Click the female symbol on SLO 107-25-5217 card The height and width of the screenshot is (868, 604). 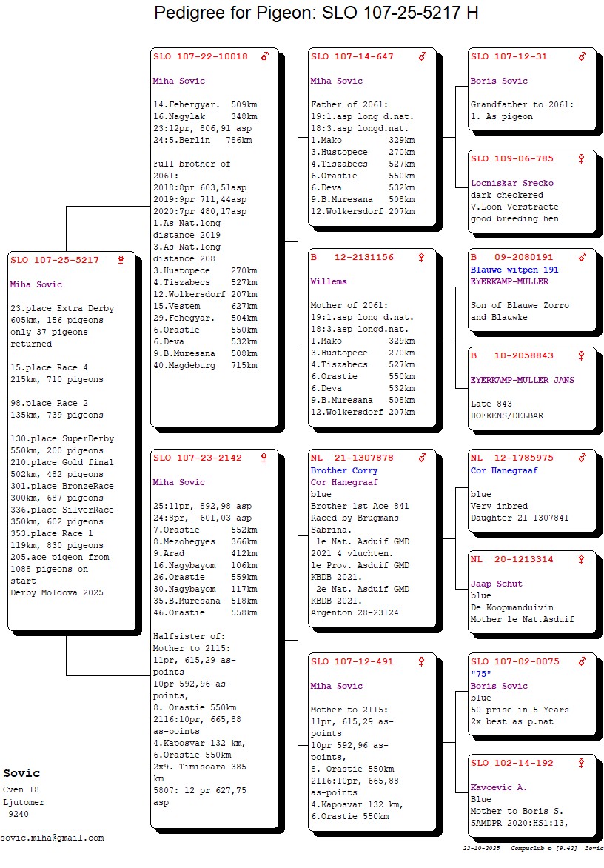pyautogui.click(x=121, y=260)
